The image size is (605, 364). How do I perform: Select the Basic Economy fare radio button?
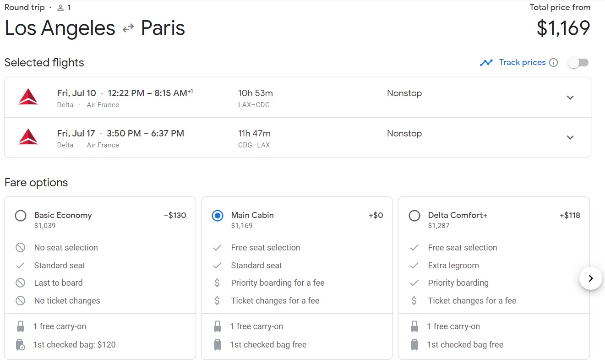(21, 216)
